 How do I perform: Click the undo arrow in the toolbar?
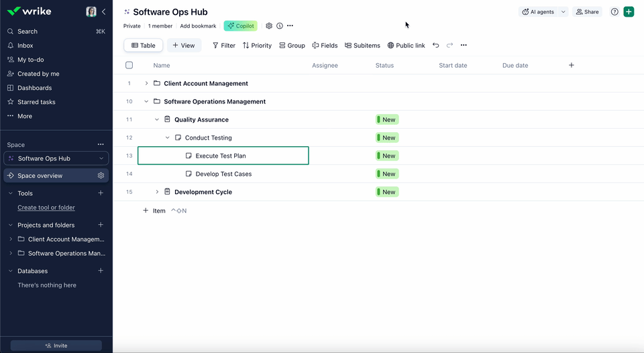tap(436, 46)
